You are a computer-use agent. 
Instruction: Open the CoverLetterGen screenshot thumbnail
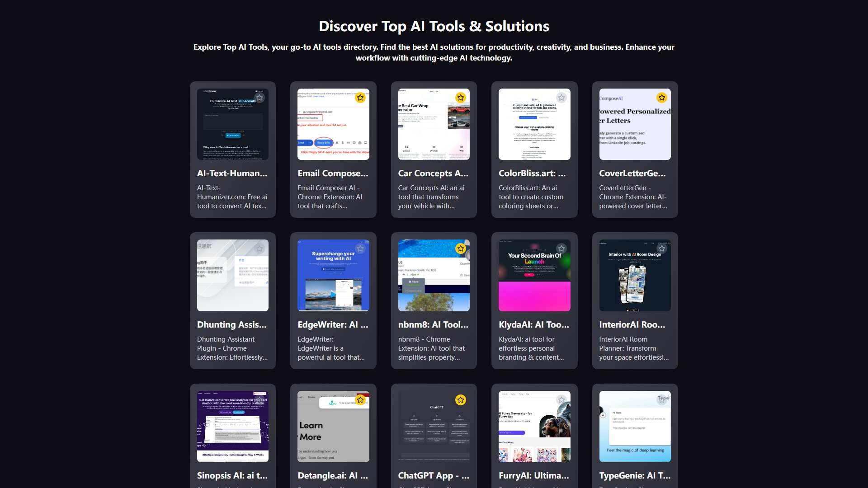(x=634, y=131)
